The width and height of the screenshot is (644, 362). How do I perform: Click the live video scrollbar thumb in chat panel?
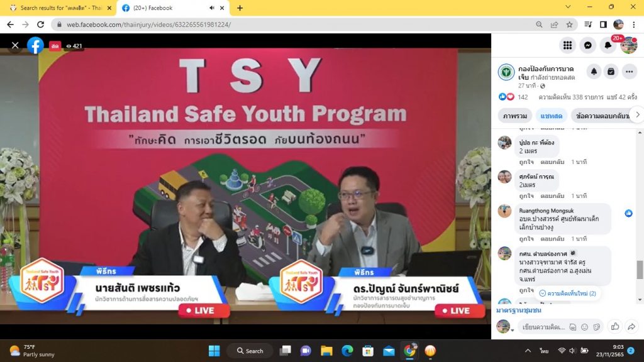click(x=640, y=270)
